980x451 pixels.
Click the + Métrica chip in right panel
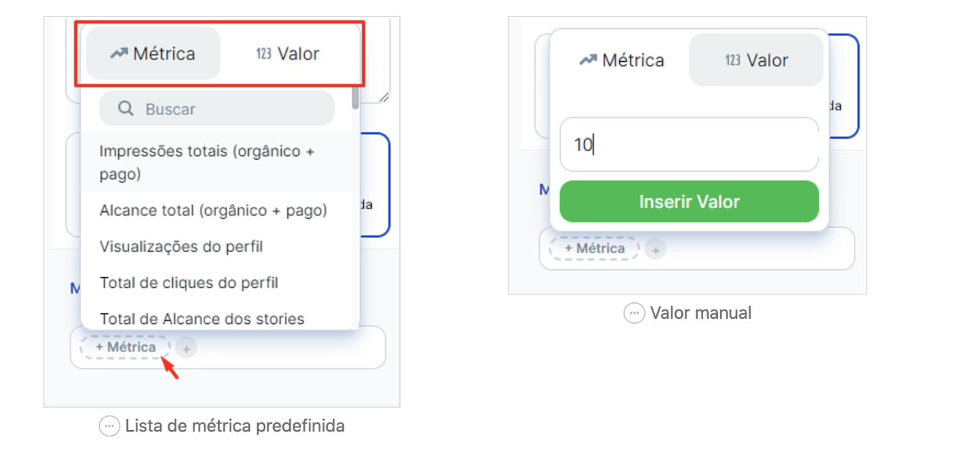[x=594, y=248]
